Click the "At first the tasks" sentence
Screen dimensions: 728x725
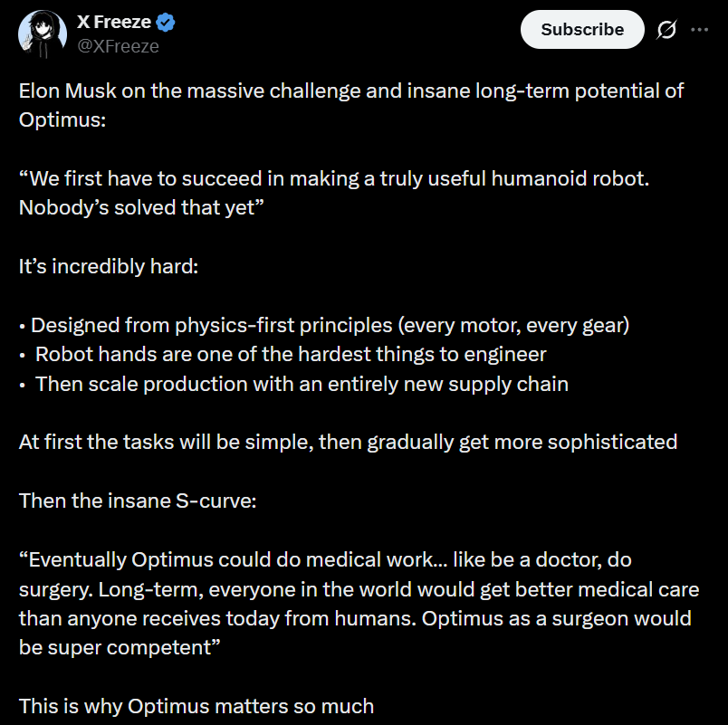(348, 442)
